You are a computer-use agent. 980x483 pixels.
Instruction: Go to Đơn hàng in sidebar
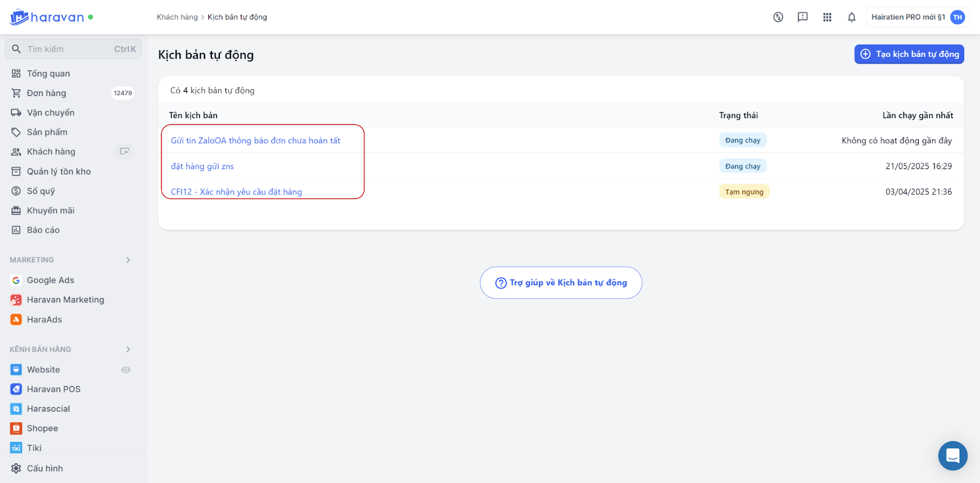[47, 93]
